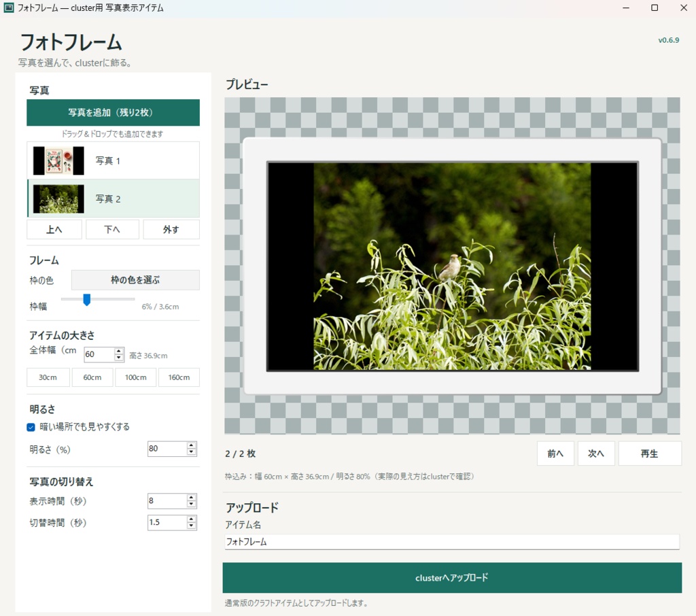Open 枠の色を選ぶ color picker
Image resolution: width=696 pixels, height=616 pixels.
(135, 280)
